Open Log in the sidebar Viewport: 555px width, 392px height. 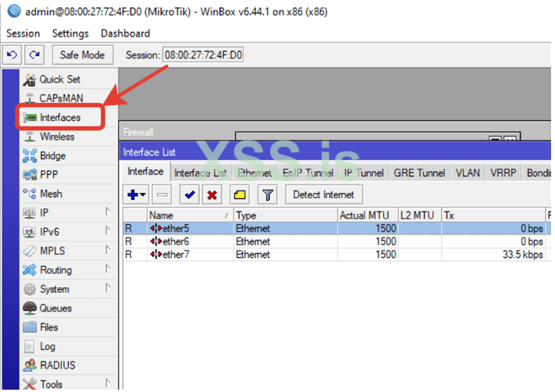69,347
